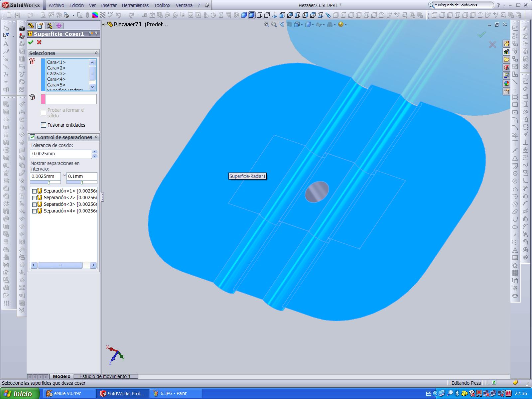Image resolution: width=532 pixels, height=399 pixels.
Task: Accept the Superficie-Coser1 feature with green checkmark
Action: (31, 42)
